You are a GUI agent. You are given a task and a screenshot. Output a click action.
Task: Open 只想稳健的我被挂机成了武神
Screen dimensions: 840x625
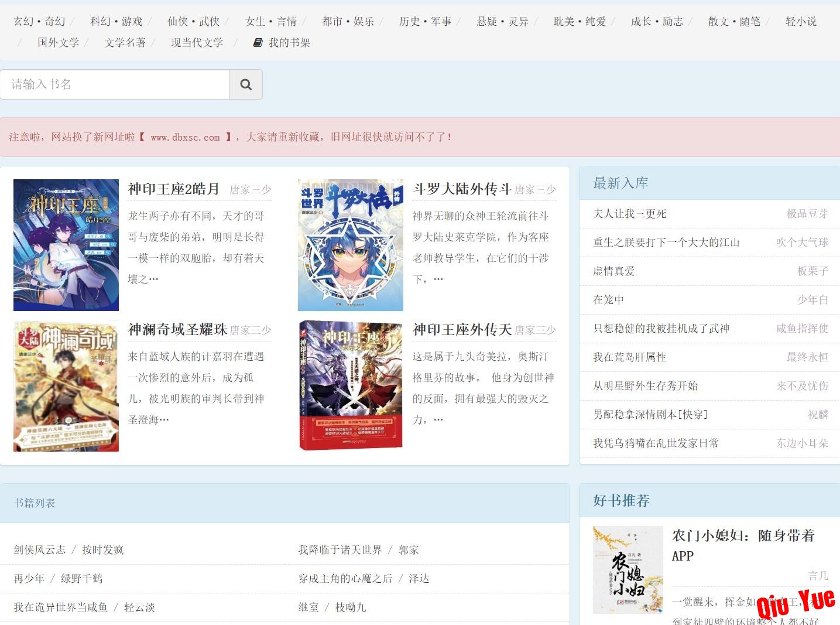pyautogui.click(x=661, y=329)
